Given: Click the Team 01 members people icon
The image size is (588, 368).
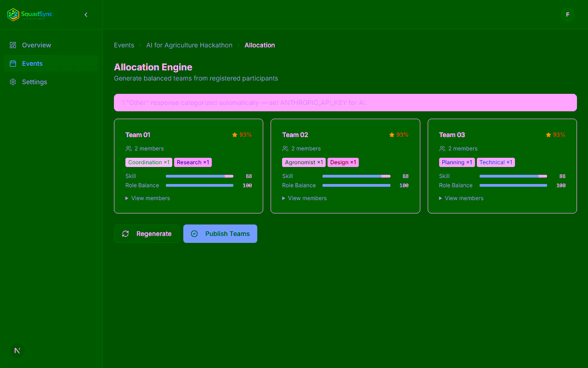Looking at the screenshot, I should tap(129, 149).
